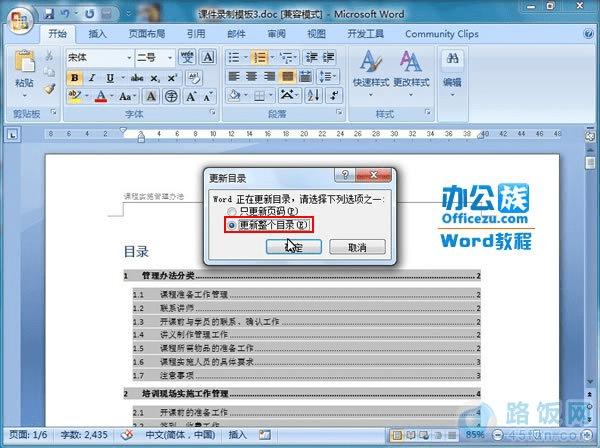Screen dimensions: 600x448
Task: Switch to 审阅 tab
Action: click(x=277, y=34)
